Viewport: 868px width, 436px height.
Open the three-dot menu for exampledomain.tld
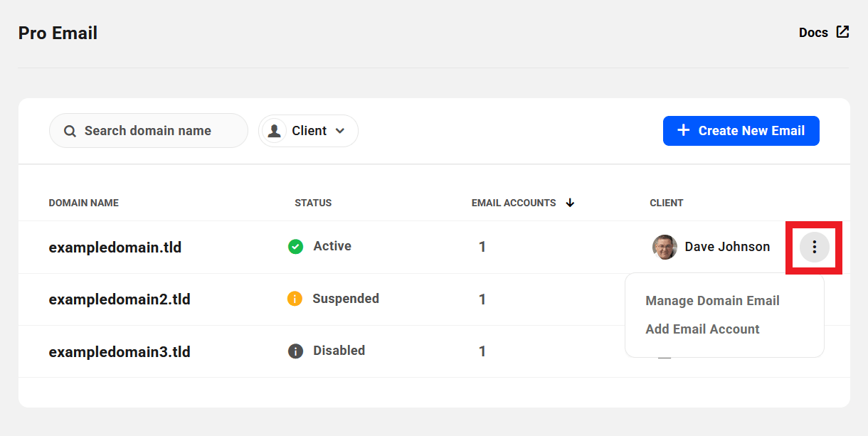tap(815, 248)
